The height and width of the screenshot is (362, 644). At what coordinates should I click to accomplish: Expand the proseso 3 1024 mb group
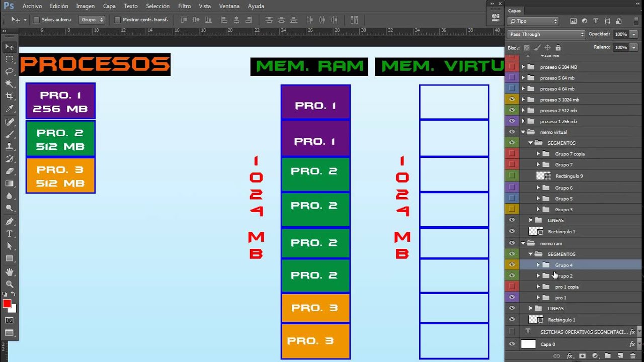coord(523,100)
